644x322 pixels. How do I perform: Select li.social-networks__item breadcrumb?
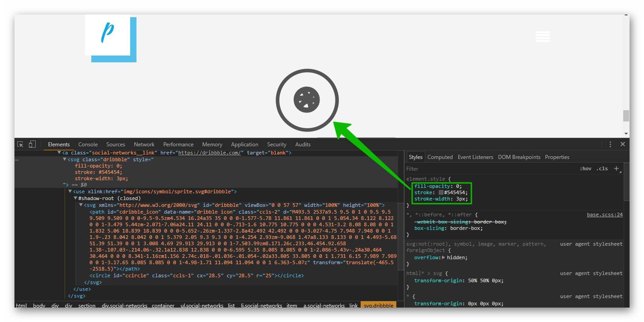[x=268, y=306]
